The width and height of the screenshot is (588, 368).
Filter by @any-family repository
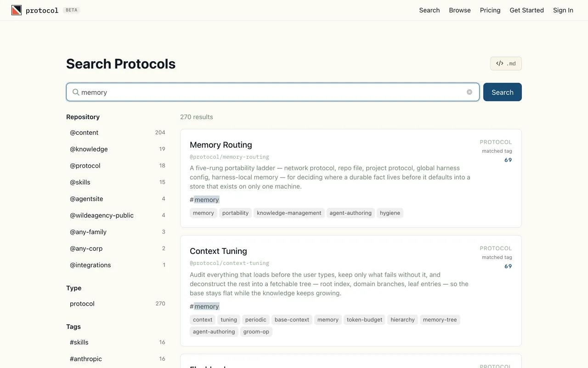[117, 232]
